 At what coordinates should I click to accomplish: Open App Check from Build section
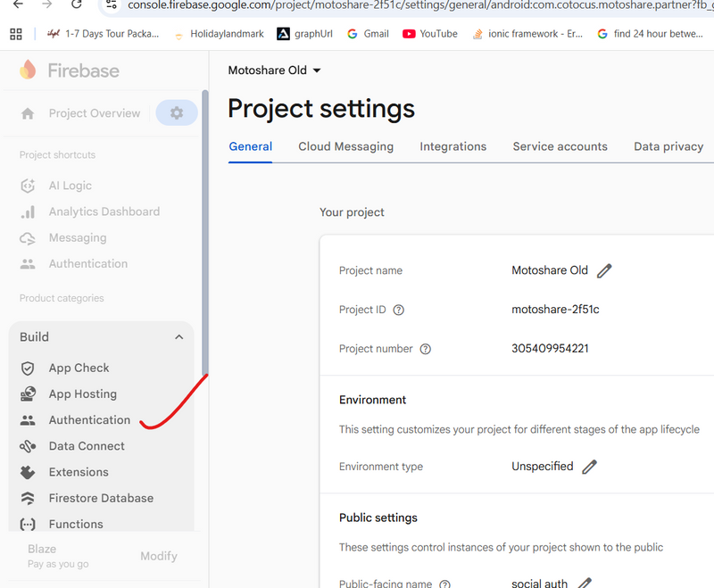(x=79, y=368)
